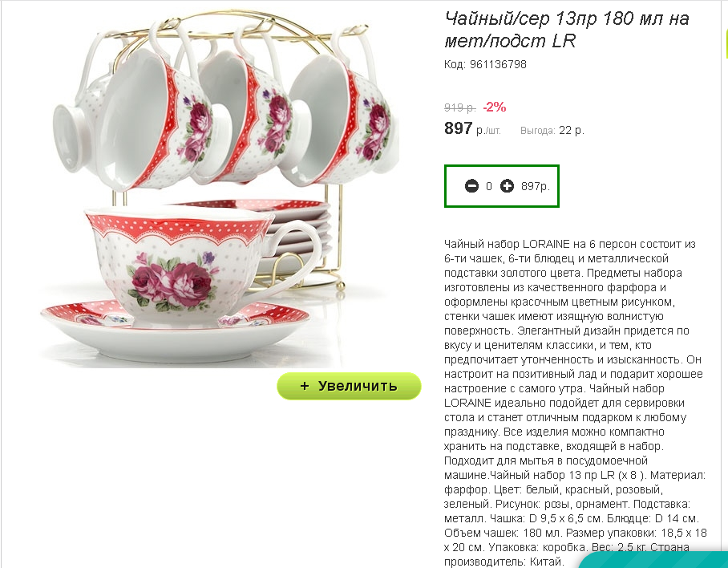Click the quantity value 0 field
The image size is (728, 568).
[489, 186]
